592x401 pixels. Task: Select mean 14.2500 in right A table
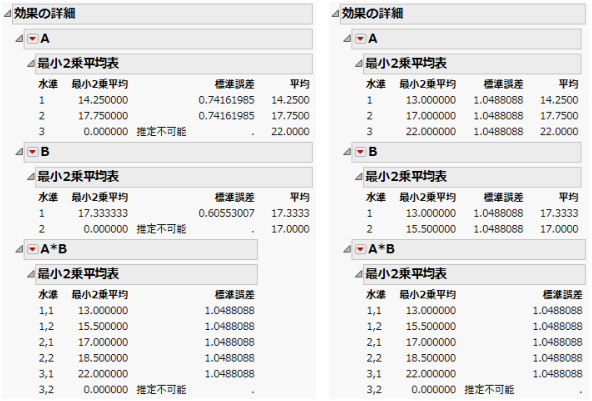coord(559,100)
